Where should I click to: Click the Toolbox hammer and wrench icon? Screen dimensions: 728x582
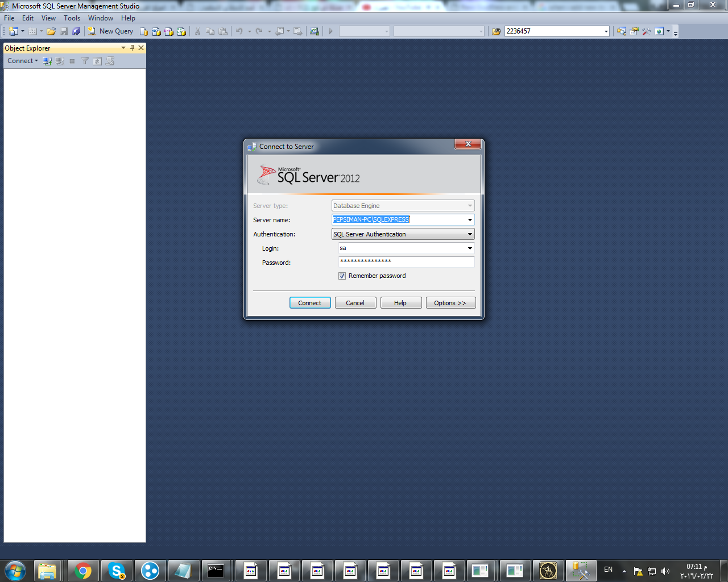[647, 31]
